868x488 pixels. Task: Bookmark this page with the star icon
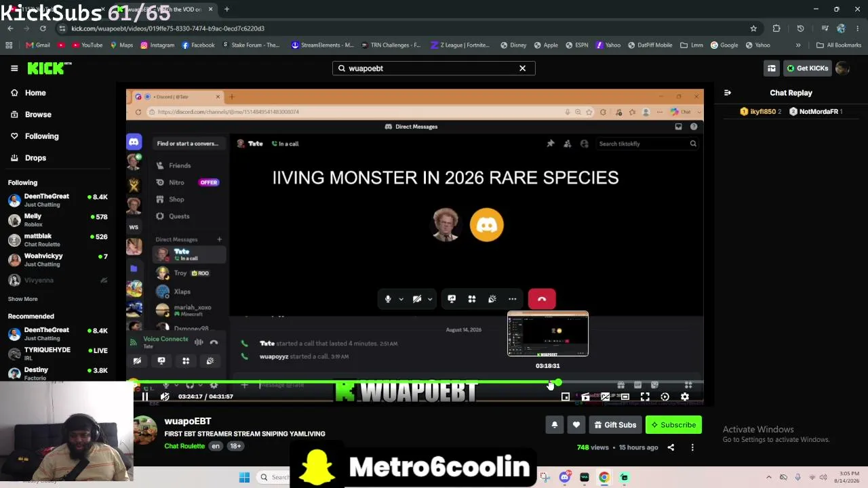753,28
